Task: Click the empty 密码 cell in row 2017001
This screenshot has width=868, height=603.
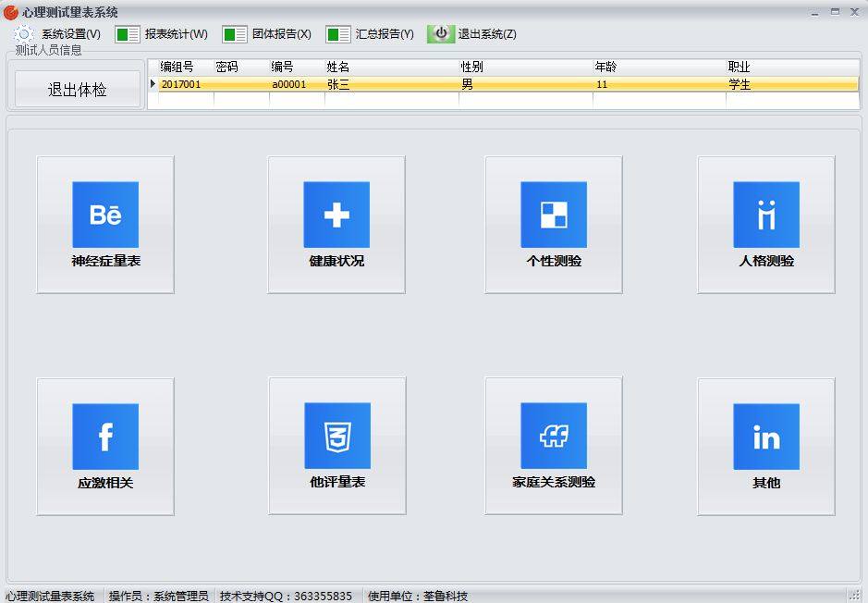Action: point(241,84)
